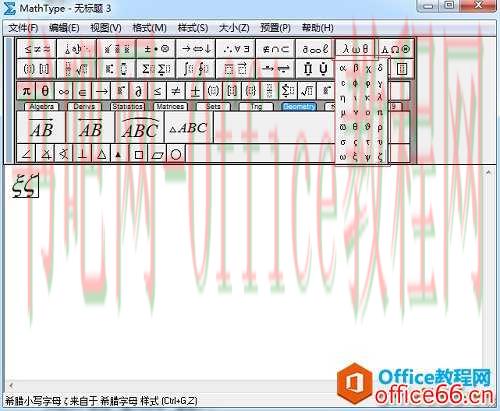Expand the arrow symbols palette (→ ⇔ ↓)
This screenshot has width=500, height=411.
coord(196,49)
